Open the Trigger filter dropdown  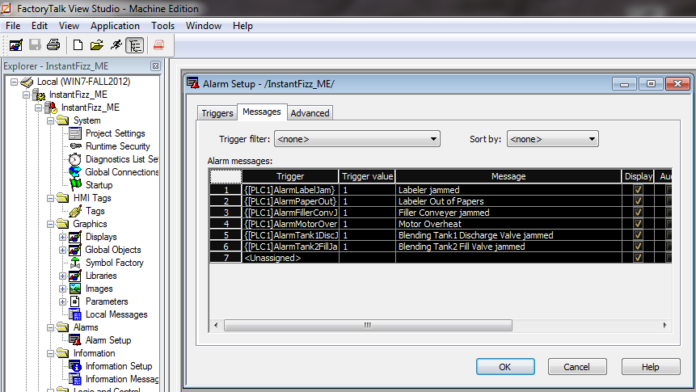[357, 139]
